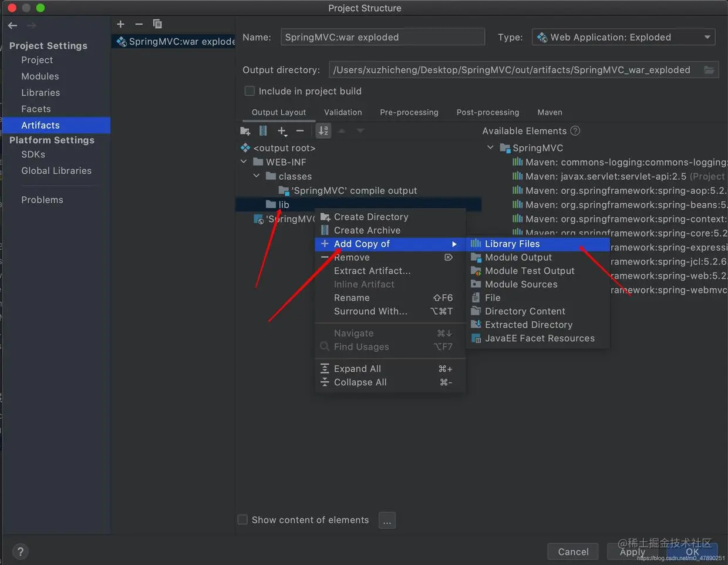This screenshot has height=565, width=728.
Task: Select Library Files in submenu
Action: (x=538, y=244)
